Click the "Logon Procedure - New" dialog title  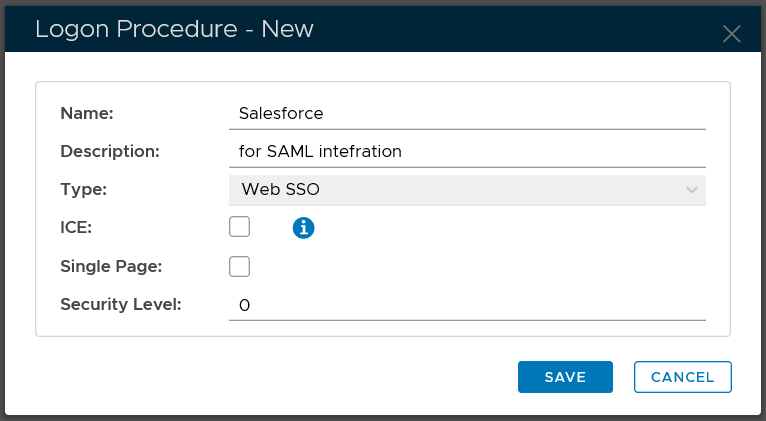point(174,30)
